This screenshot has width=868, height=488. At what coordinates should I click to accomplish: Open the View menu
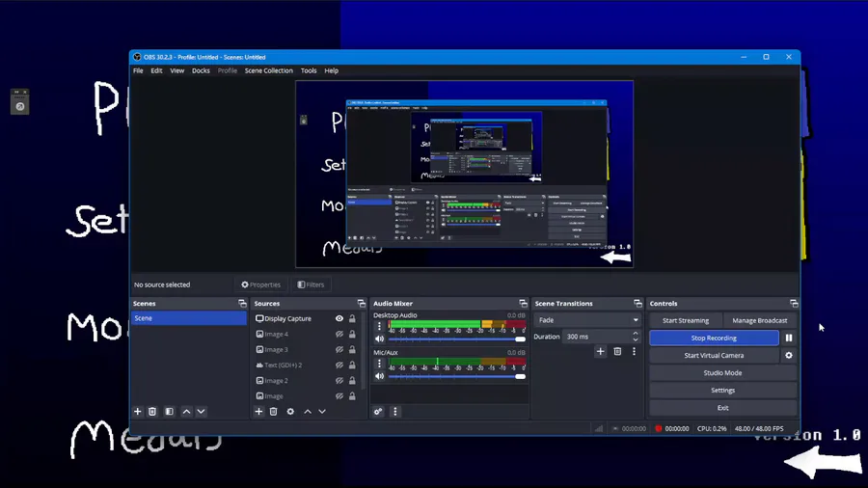(177, 70)
